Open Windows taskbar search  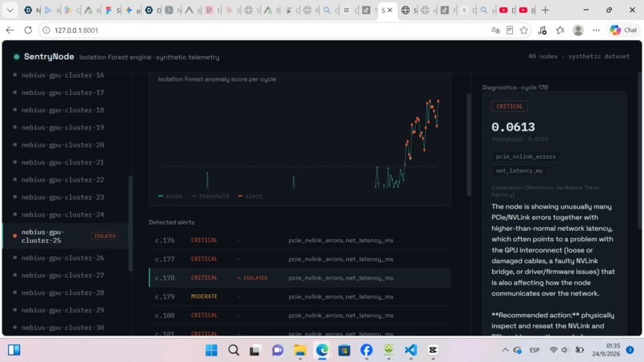(233, 350)
